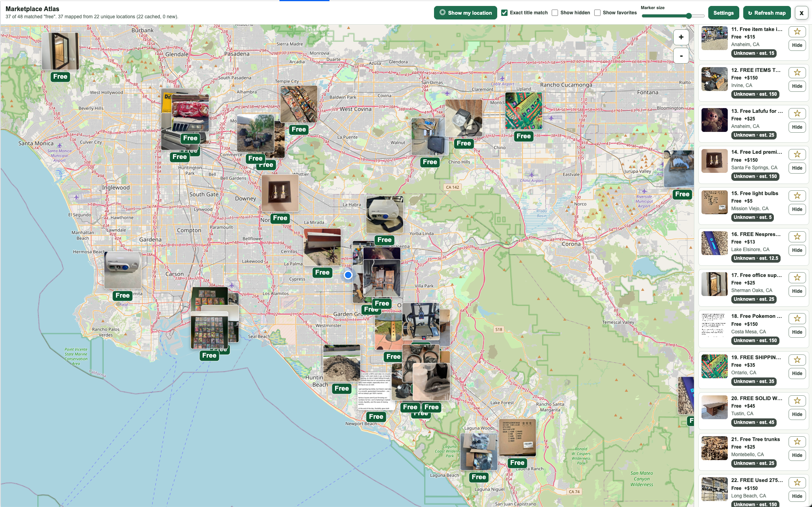Hide the Lake Elsinore listing
This screenshot has width=812, height=507.
tap(797, 250)
